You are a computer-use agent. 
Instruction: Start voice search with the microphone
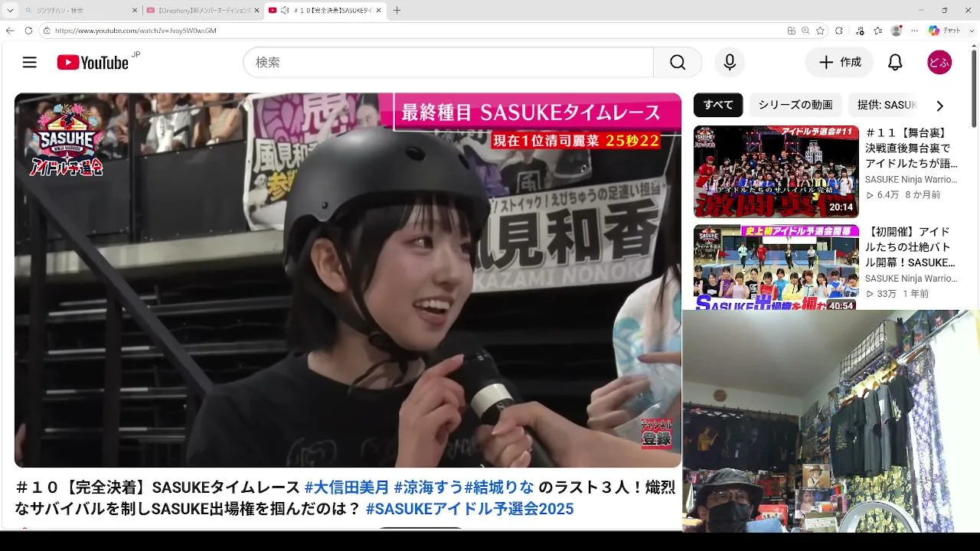(x=730, y=63)
